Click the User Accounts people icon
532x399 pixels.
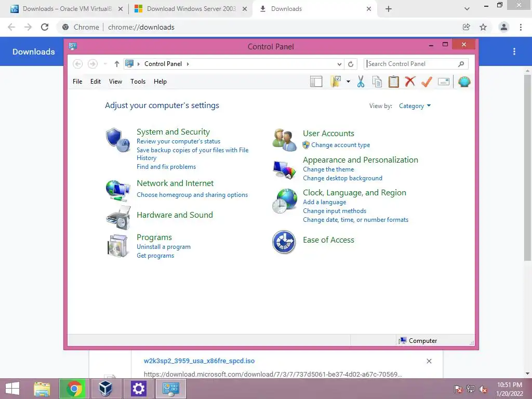click(284, 140)
